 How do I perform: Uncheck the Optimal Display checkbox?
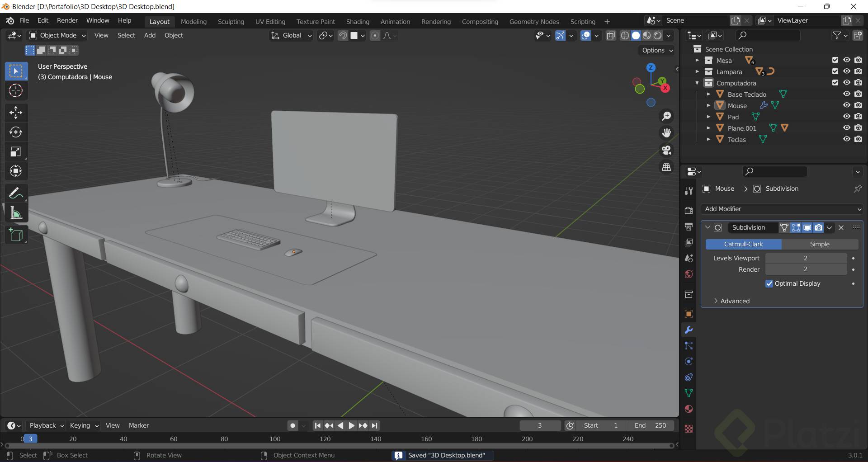[769, 284]
